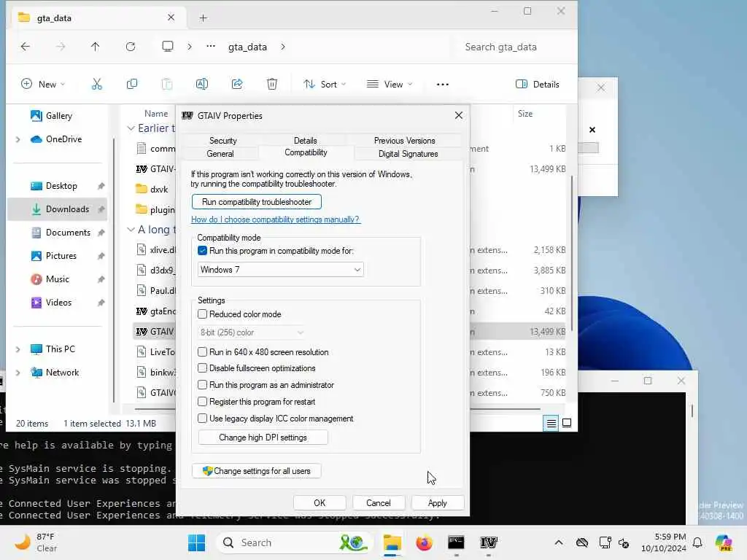Image resolution: width=747 pixels, height=560 pixels.
Task: Open the Windows 7 compatibility dropdown
Action: (281, 270)
